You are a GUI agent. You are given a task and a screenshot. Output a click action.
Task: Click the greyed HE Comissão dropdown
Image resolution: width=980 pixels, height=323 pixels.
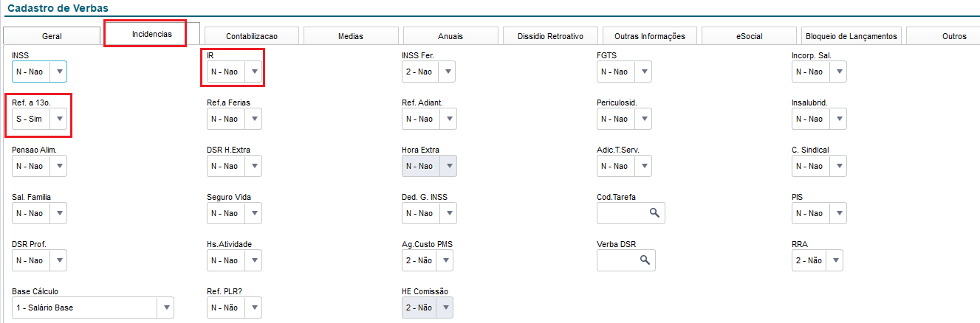[x=428, y=308]
